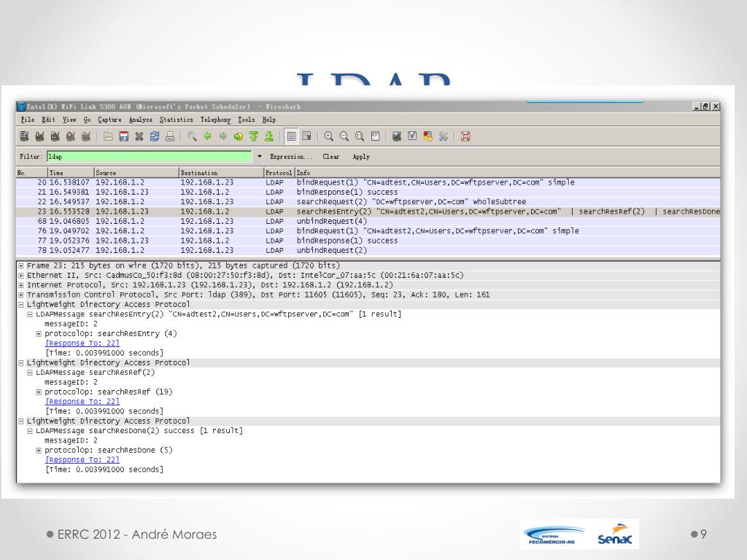Click inside the ldap filter field

tap(149, 156)
